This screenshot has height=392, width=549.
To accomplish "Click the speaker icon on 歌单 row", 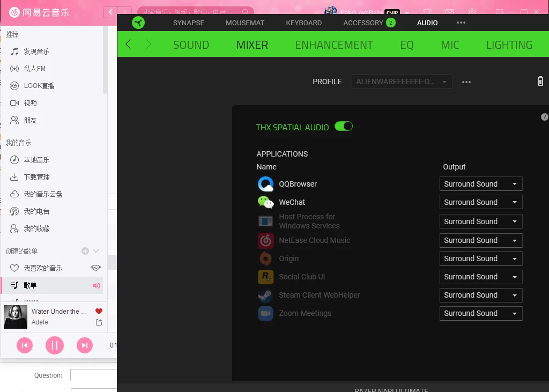I will click(97, 285).
